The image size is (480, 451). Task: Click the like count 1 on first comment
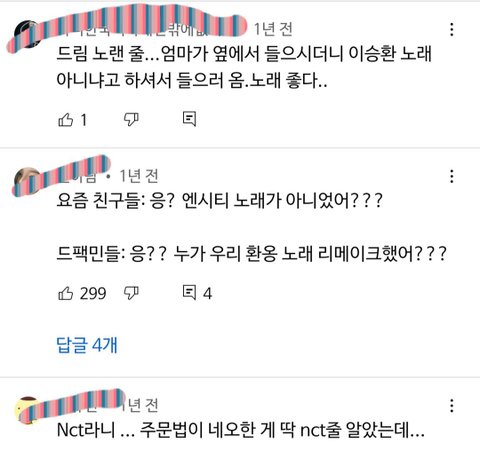coord(83,120)
